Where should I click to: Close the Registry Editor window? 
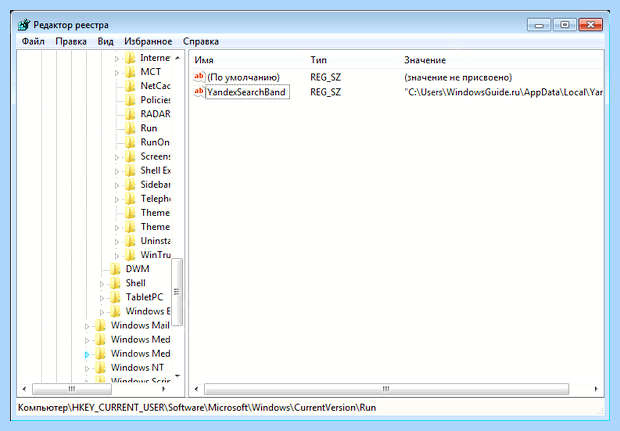(x=591, y=25)
